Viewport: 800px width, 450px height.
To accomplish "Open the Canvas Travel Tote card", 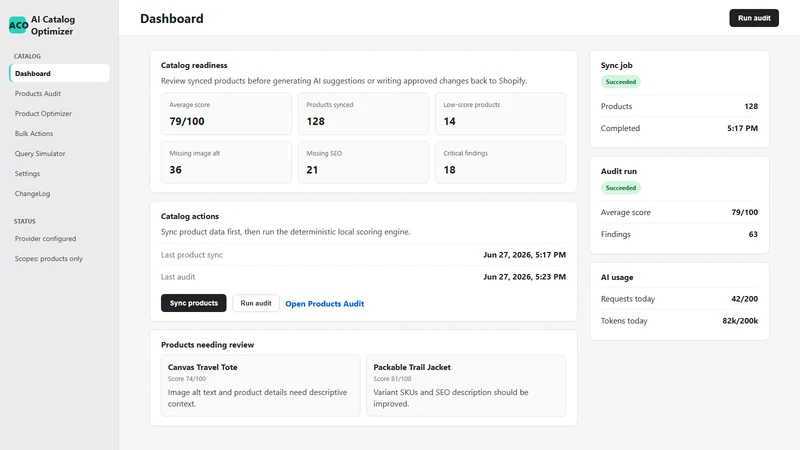I will click(261, 385).
